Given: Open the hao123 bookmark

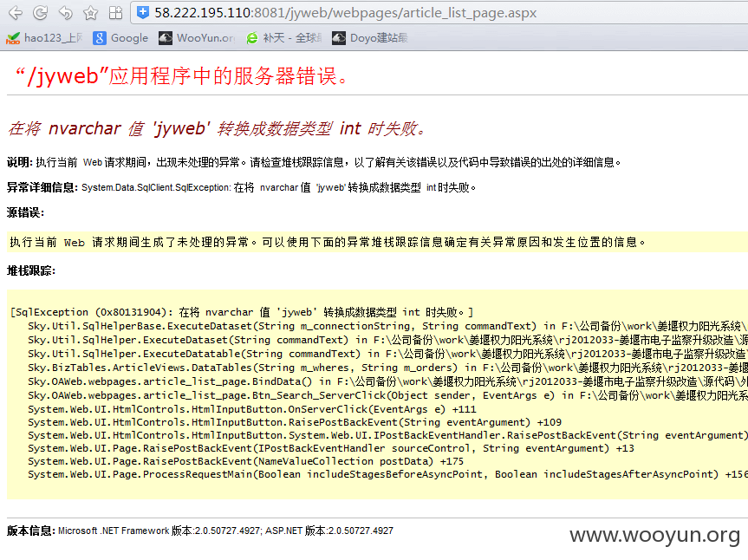Looking at the screenshot, I should click(44, 37).
